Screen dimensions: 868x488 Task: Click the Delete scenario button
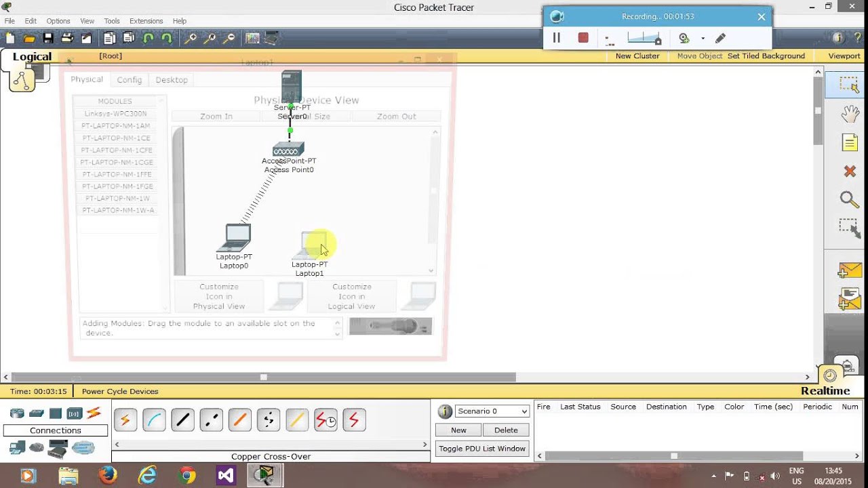click(506, 430)
